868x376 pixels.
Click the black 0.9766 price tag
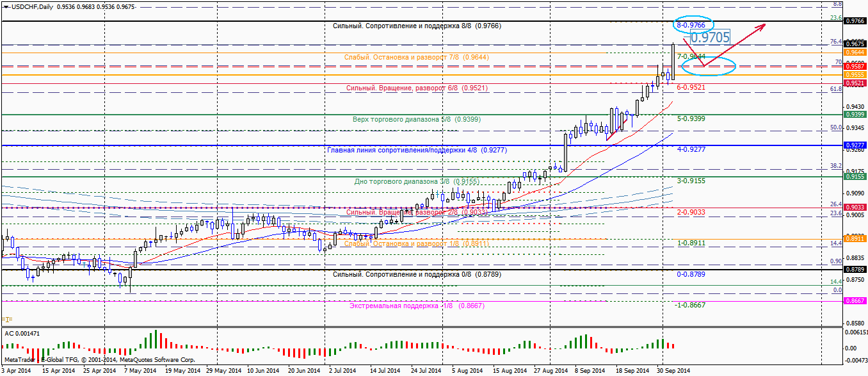pyautogui.click(x=855, y=21)
